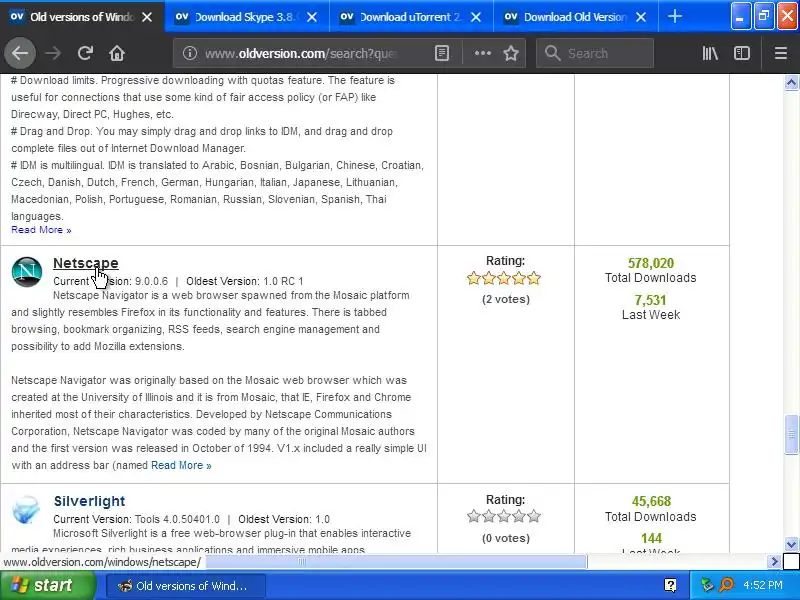The height and width of the screenshot is (600, 800).
Task: Click 578,020 total downloads figure
Action: click(651, 263)
